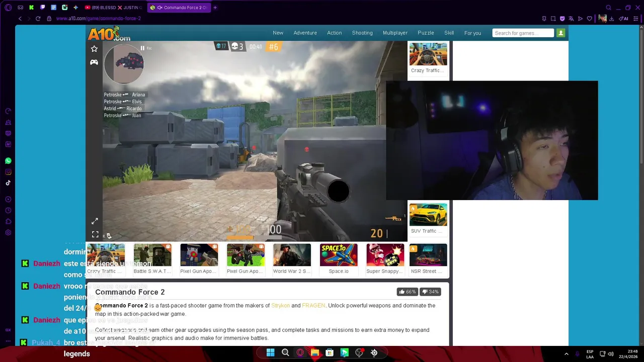Screen dimensions: 644x362
Task: Open WhatsApp in the sidebar
Action: pos(8,161)
